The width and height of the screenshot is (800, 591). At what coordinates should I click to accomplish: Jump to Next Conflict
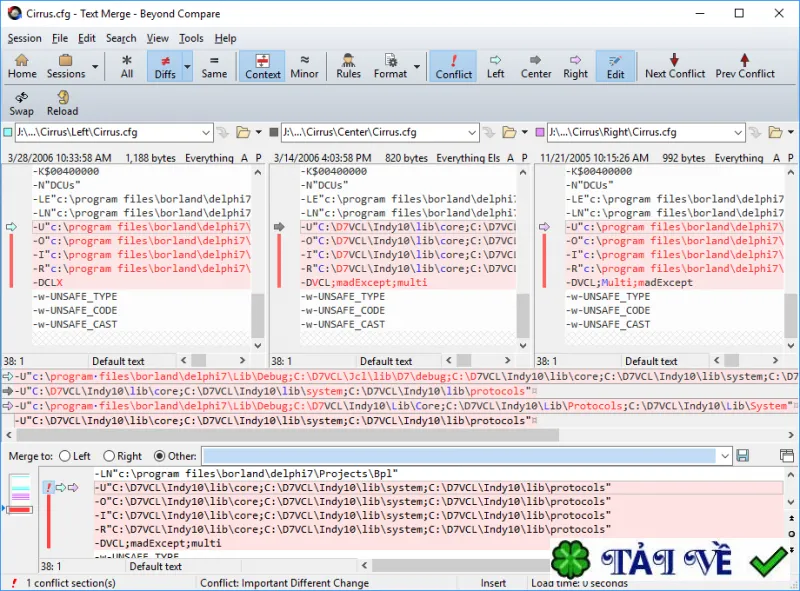[674, 66]
